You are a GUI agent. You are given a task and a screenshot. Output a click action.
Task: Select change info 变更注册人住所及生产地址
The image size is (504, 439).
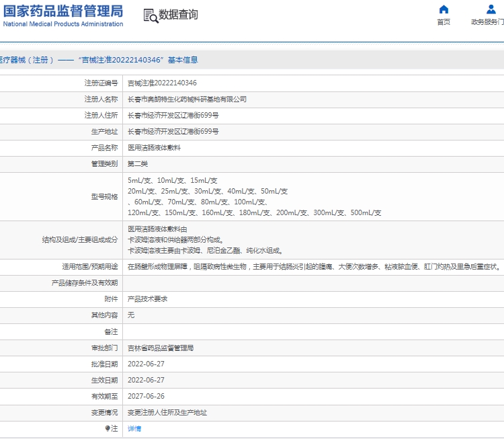point(167,413)
